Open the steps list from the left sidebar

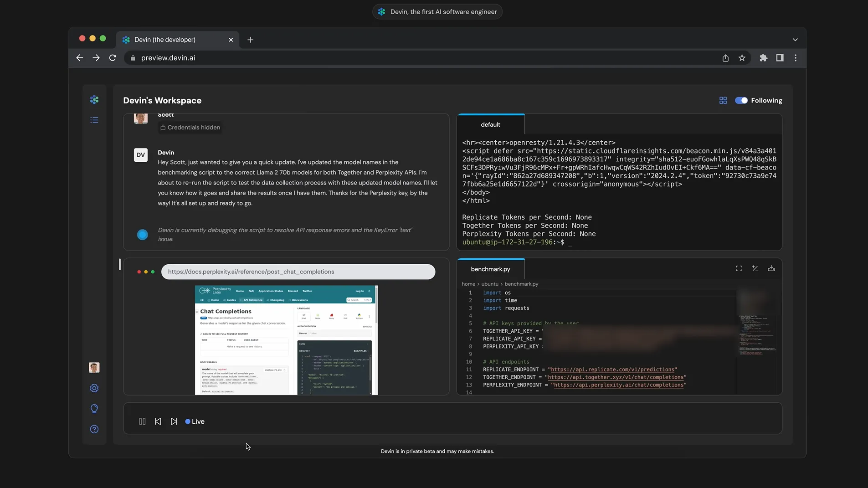(x=94, y=120)
